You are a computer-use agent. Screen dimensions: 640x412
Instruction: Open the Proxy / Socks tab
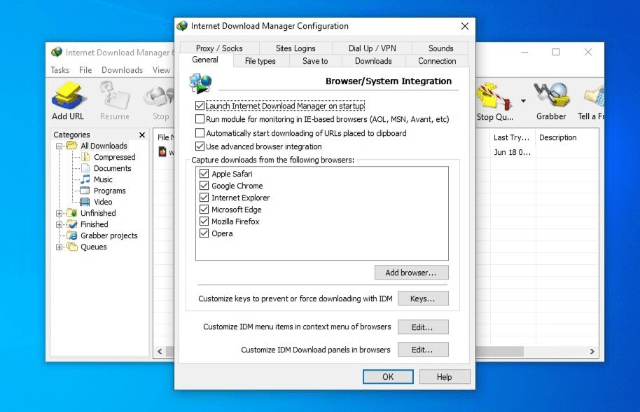click(x=220, y=48)
